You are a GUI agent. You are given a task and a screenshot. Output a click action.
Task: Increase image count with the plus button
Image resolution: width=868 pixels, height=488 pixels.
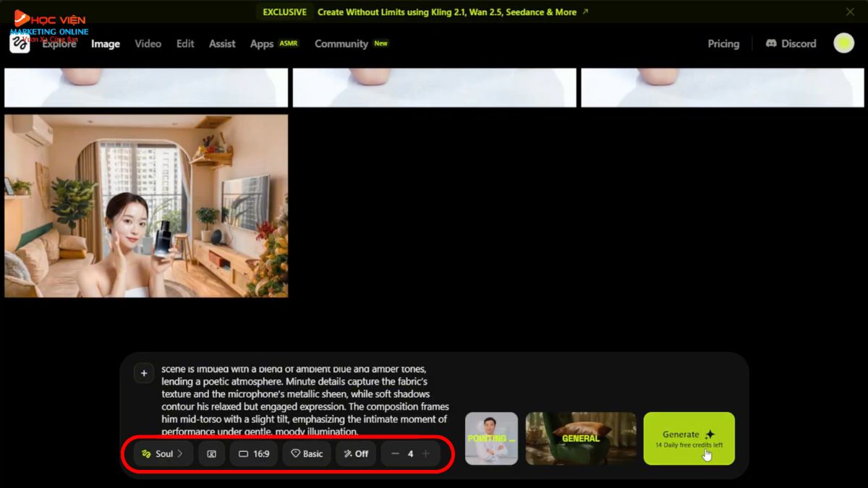pyautogui.click(x=426, y=454)
